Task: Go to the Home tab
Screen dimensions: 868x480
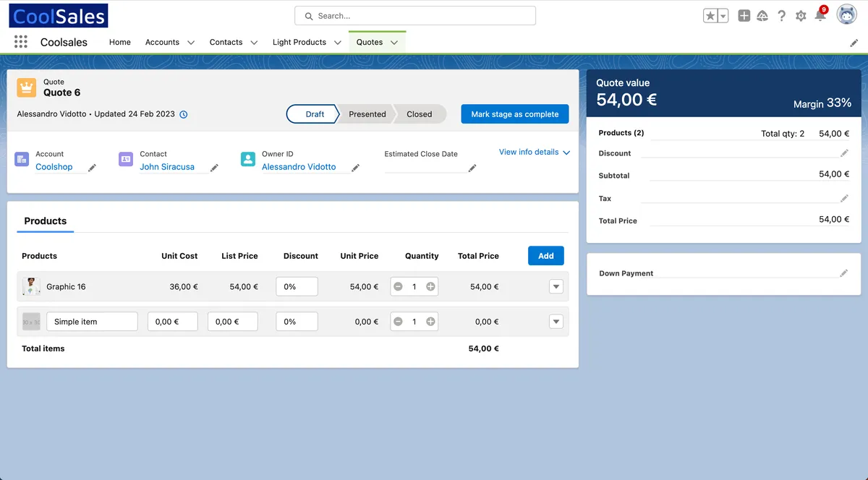Action: click(120, 42)
